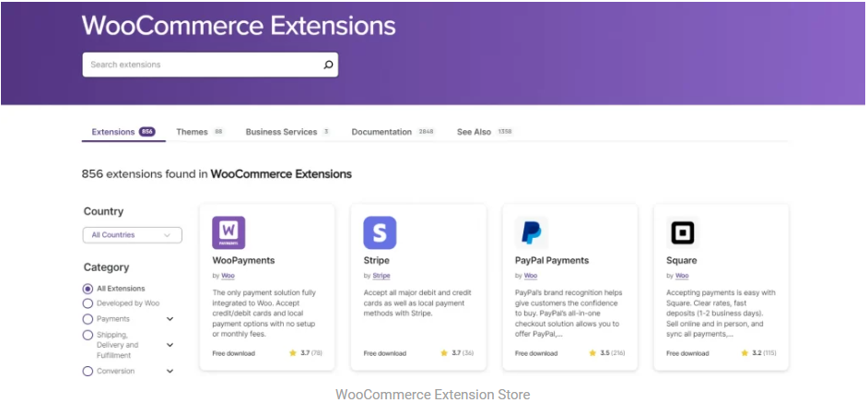Open the Stripe logo icon
This screenshot has height=403, width=868.
380,232
